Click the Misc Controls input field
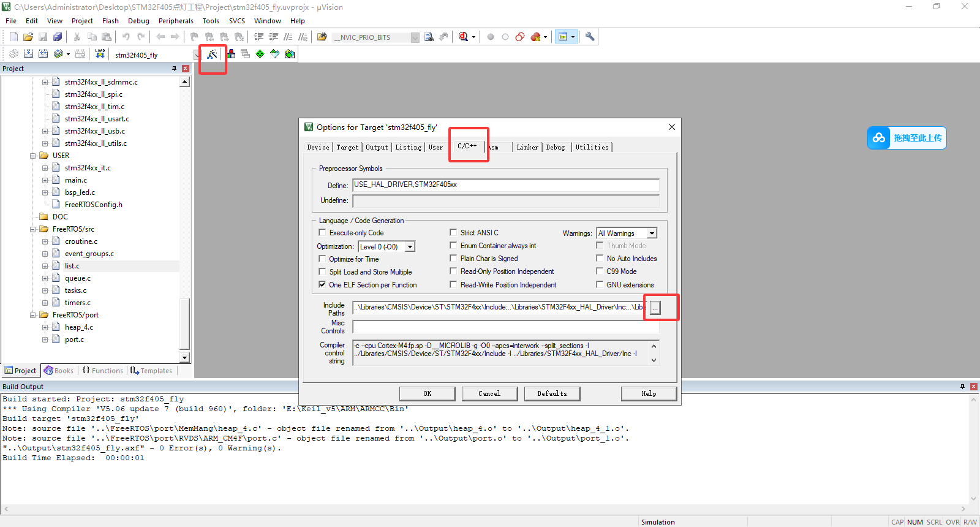The width and height of the screenshot is (980, 527). coord(506,327)
